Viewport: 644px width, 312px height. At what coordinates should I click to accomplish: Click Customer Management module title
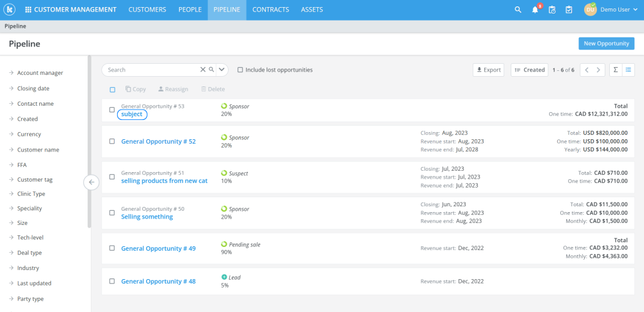click(x=75, y=10)
